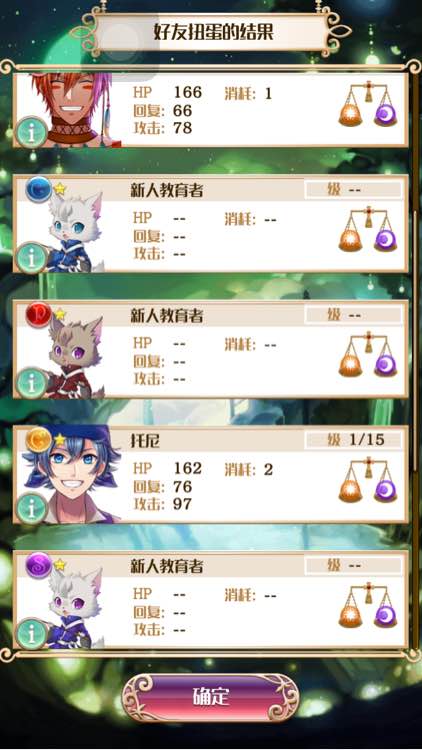Confirm results with 确定 button
This screenshot has height=750, width=422.
[x=211, y=697]
